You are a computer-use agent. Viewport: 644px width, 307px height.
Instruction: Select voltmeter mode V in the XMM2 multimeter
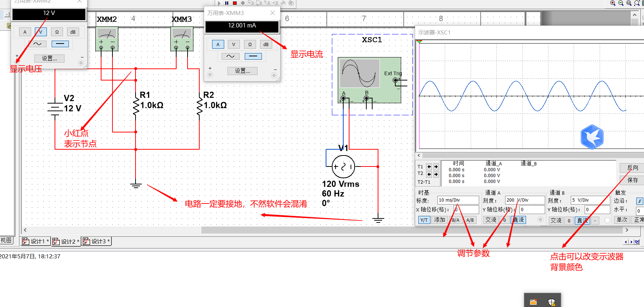click(41, 32)
